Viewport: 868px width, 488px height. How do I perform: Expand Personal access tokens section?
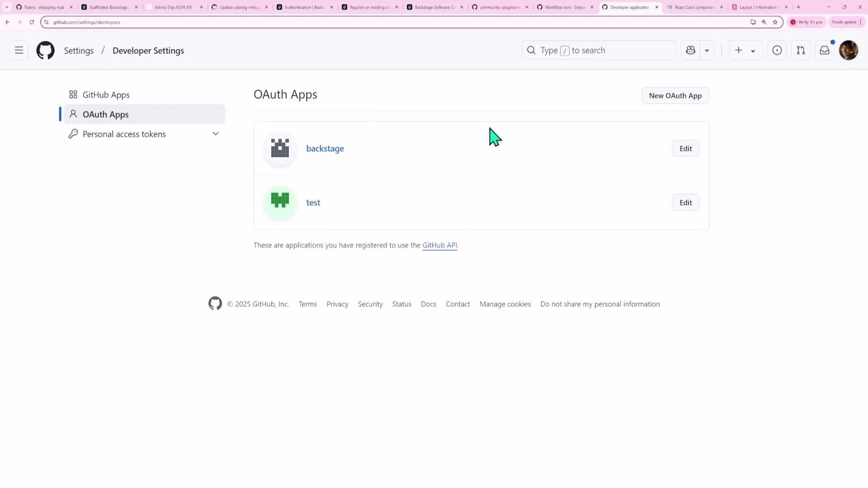click(216, 134)
